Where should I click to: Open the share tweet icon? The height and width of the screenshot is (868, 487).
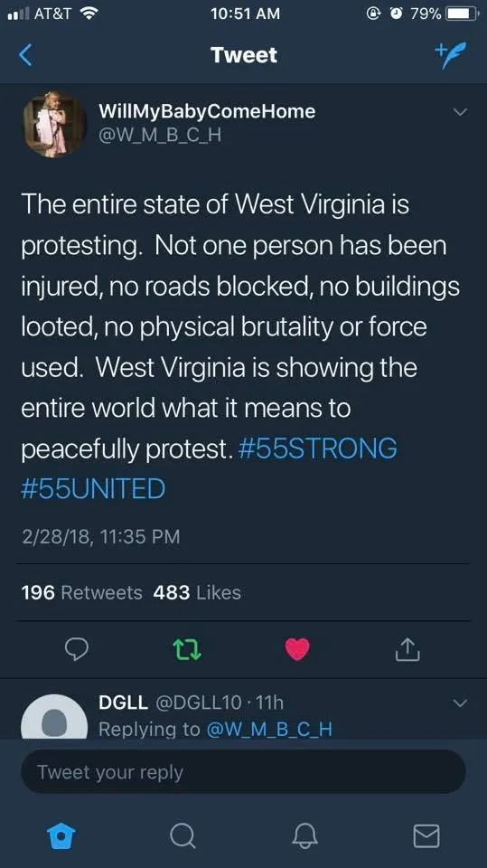(x=407, y=649)
